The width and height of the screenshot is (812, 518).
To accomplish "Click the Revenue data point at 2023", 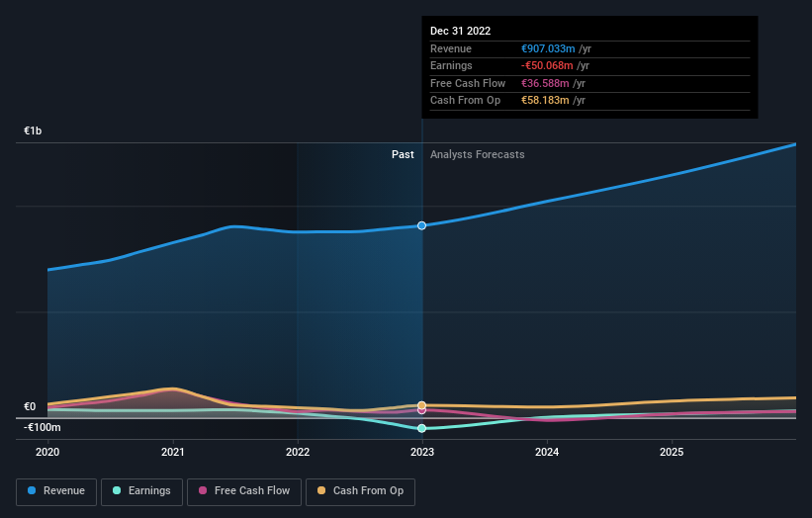I will coord(422,225).
